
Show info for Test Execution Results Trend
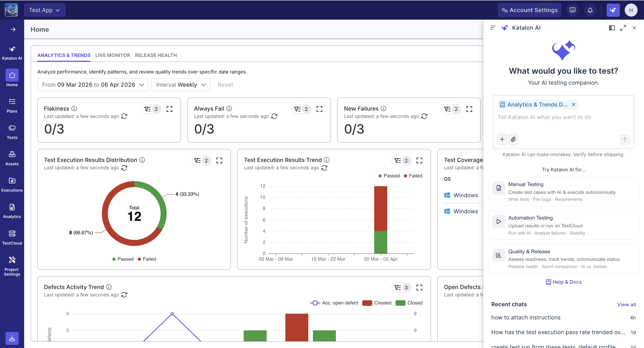pyautogui.click(x=326, y=160)
